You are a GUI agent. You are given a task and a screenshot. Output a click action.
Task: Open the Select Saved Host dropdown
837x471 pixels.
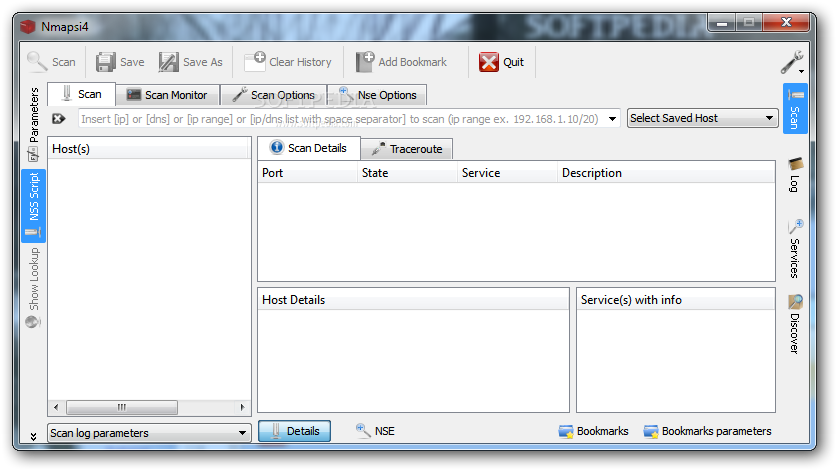(x=702, y=118)
